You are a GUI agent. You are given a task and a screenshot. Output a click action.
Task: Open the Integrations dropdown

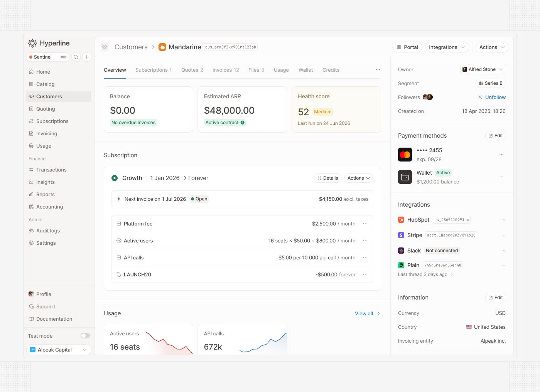point(447,47)
